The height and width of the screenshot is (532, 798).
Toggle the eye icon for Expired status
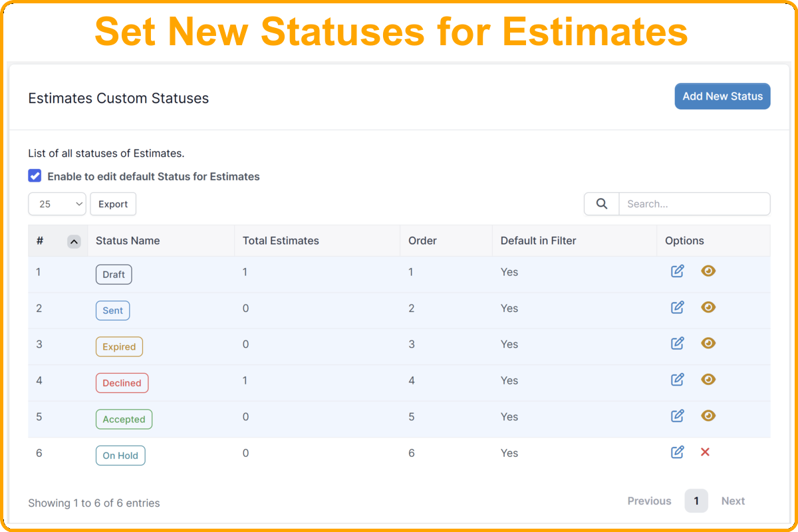pyautogui.click(x=708, y=343)
